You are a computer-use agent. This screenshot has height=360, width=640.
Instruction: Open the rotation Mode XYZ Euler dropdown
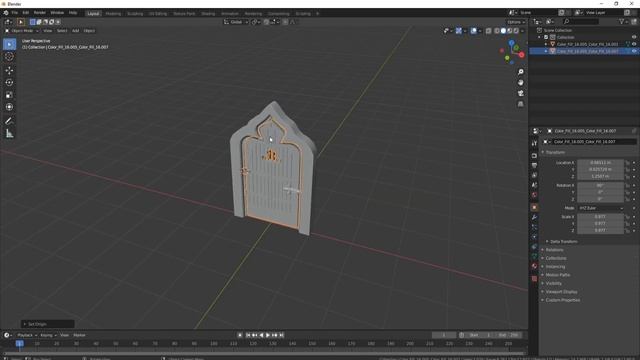point(601,208)
